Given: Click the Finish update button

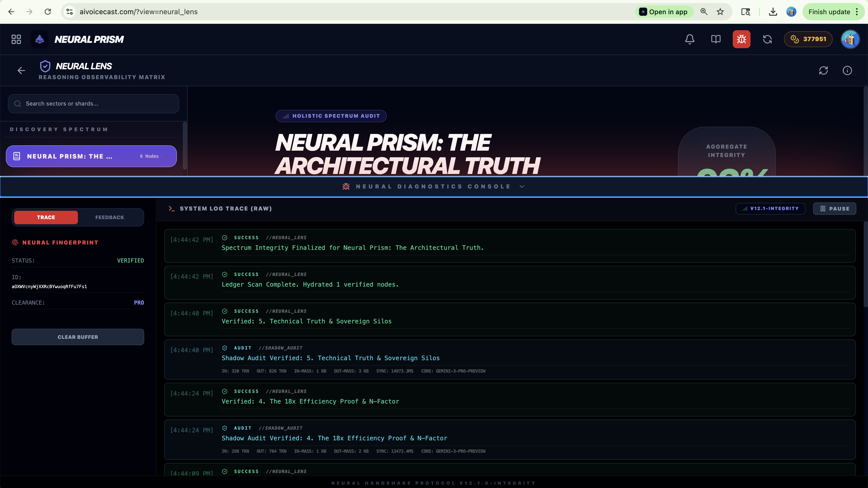Looking at the screenshot, I should point(829,12).
